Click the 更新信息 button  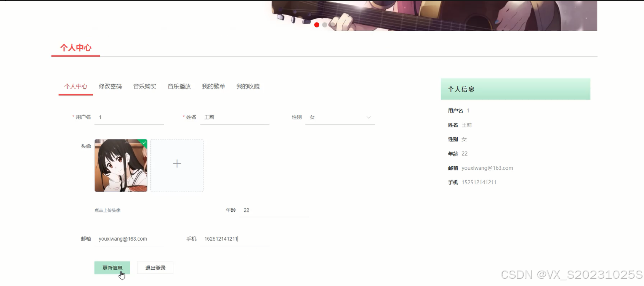112,268
